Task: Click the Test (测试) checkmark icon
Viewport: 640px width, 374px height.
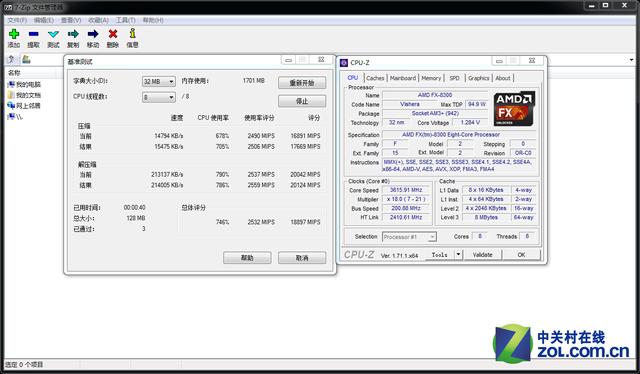Action: tap(53, 34)
